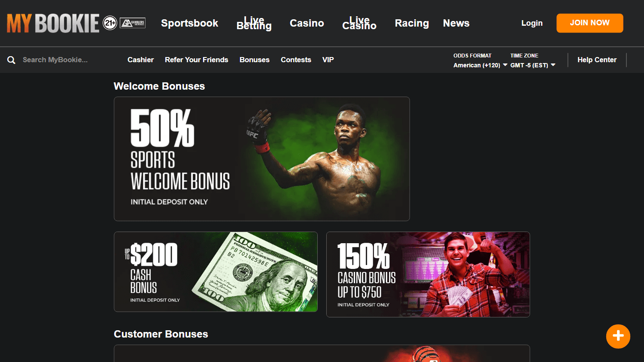Go to the Casino section
644x362 pixels.
pyautogui.click(x=307, y=23)
